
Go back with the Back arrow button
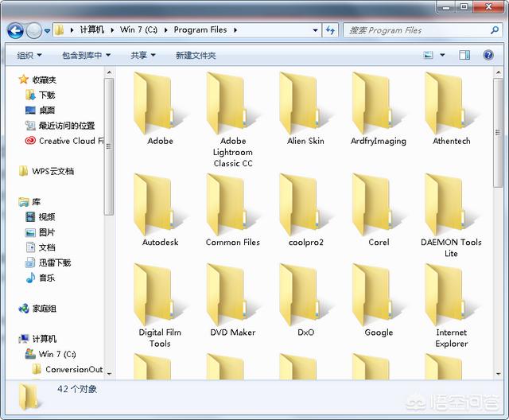(15, 31)
